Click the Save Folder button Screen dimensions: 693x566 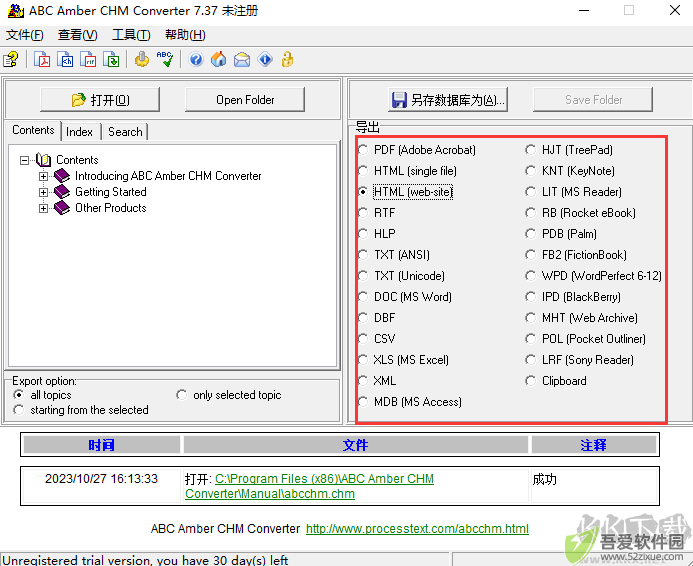(x=593, y=100)
